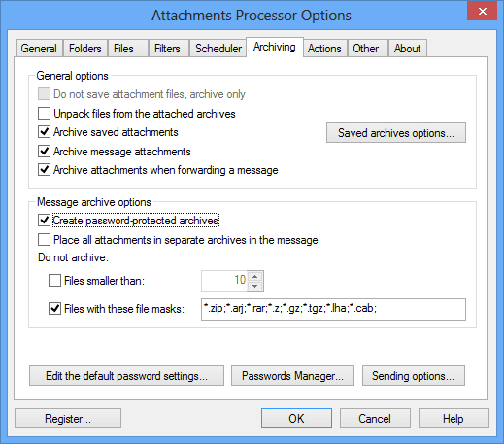Open the About tab

[407, 49]
